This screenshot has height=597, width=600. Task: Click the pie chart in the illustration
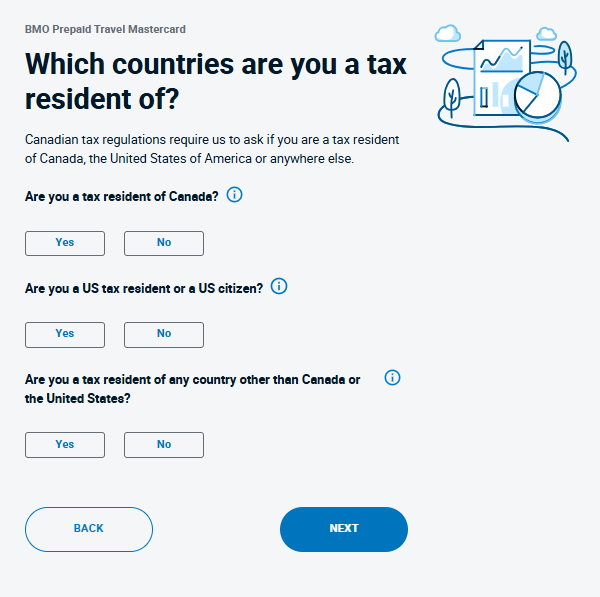[x=537, y=96]
